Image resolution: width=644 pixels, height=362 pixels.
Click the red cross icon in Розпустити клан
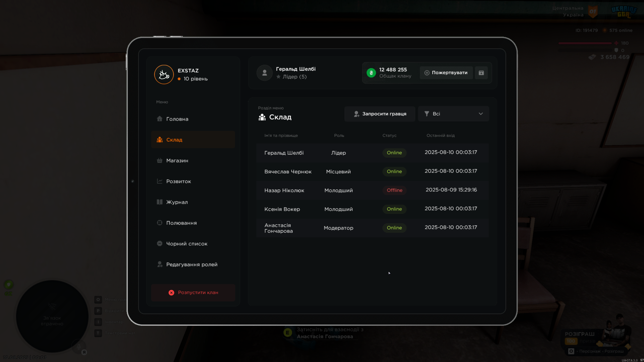coord(171,293)
